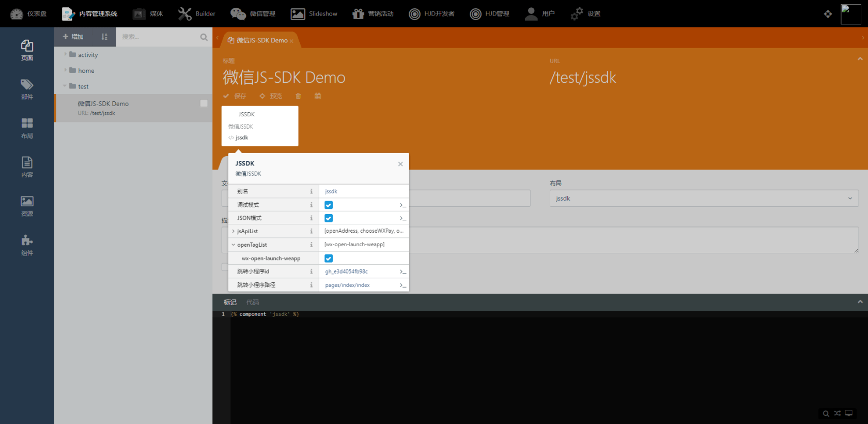Select 资源 assets in the sidebar

27,206
